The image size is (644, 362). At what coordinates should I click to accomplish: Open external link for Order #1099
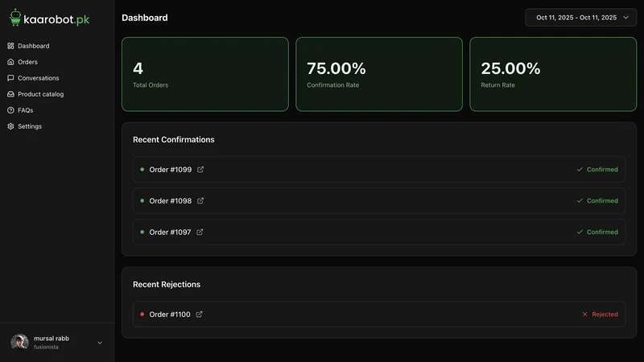[x=200, y=170]
